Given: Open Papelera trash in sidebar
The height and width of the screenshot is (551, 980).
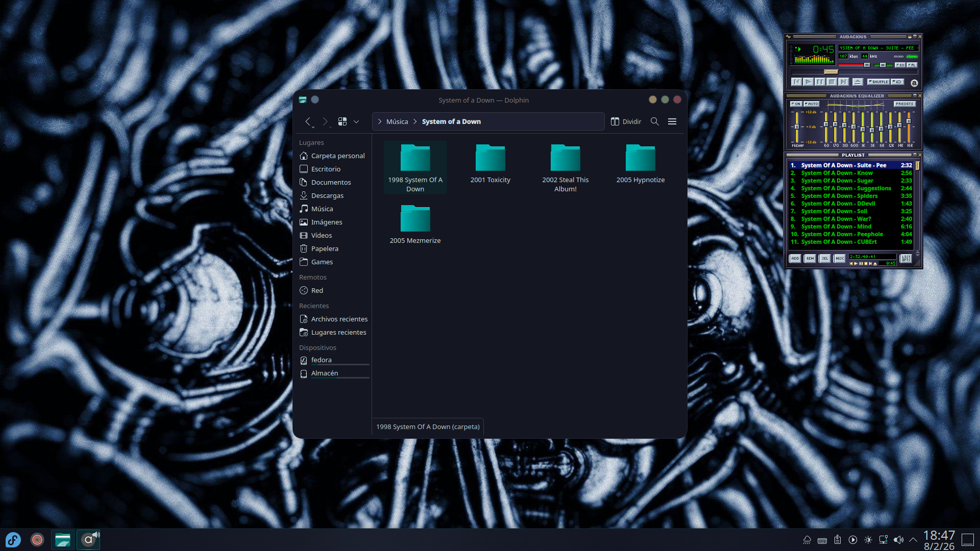Looking at the screenshot, I should (325, 248).
